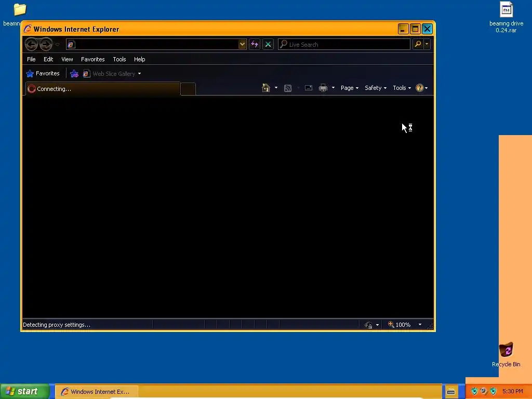Image resolution: width=532 pixels, height=399 pixels.
Task: Click inside the address bar field
Action: tap(156, 44)
